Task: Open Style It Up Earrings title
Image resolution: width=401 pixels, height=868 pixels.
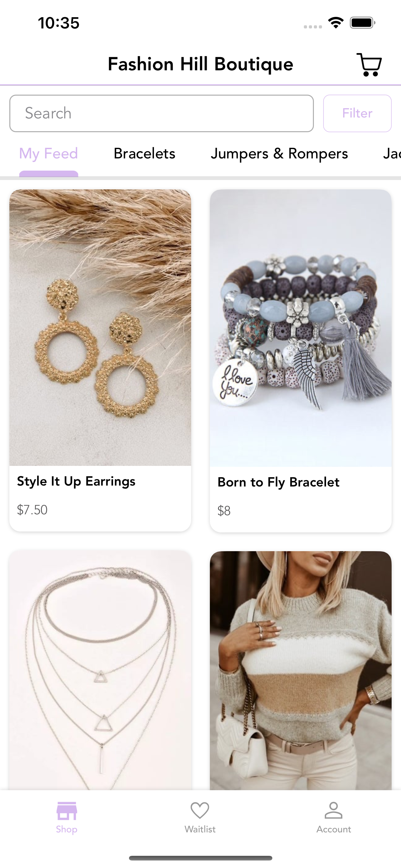Action: [76, 481]
